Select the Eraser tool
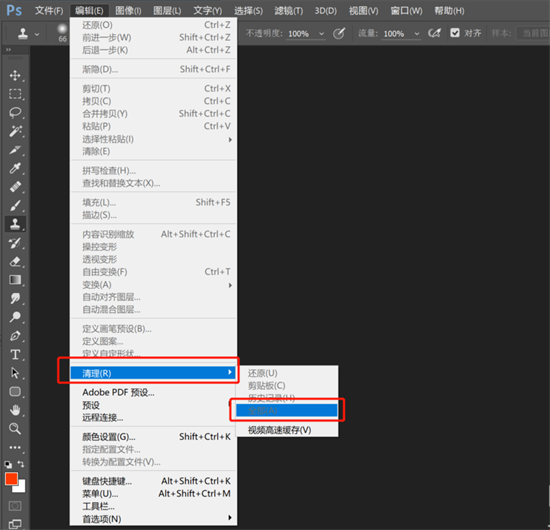The width and height of the screenshot is (550, 530). point(15,261)
